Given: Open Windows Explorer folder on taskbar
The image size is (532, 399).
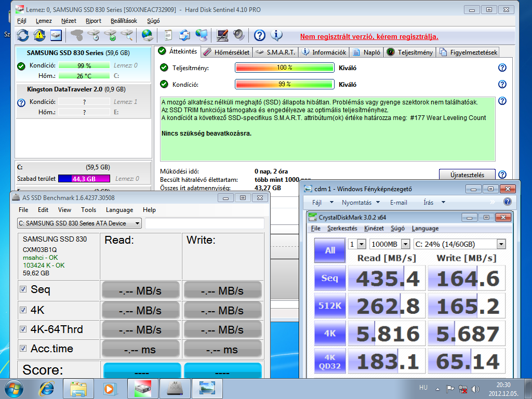Looking at the screenshot, I should pos(78,389).
